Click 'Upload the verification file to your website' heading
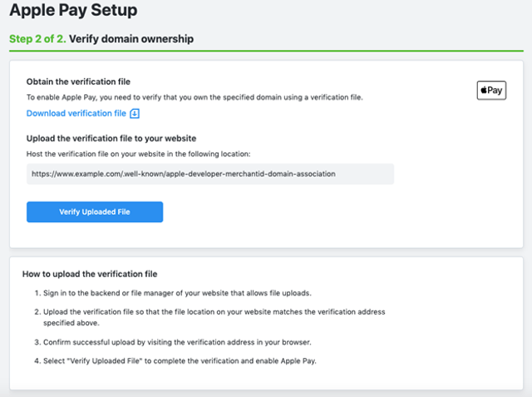The height and width of the screenshot is (397, 532). [111, 138]
